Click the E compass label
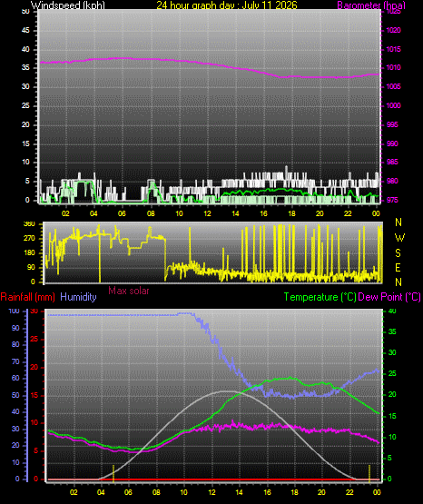 pos(398,267)
